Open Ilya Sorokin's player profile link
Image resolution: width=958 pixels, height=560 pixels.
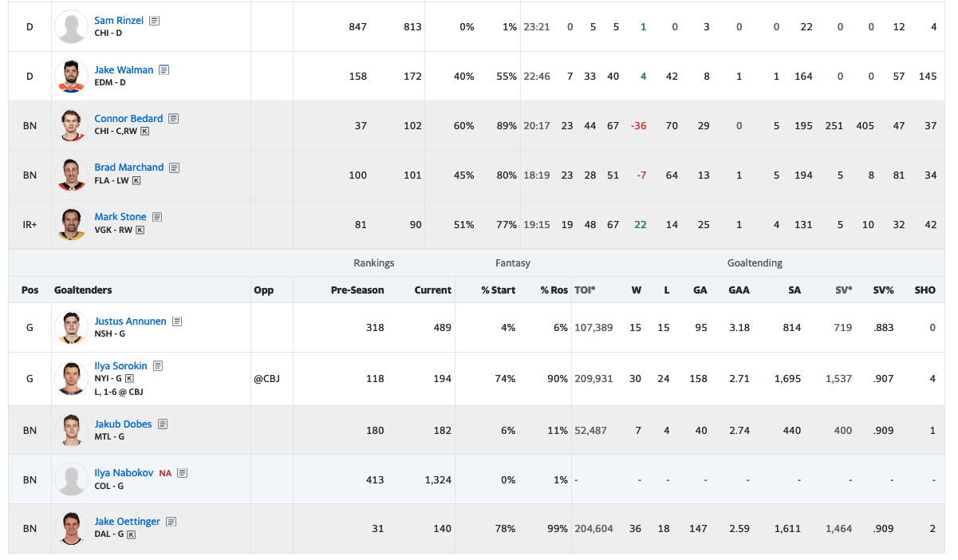click(120, 366)
